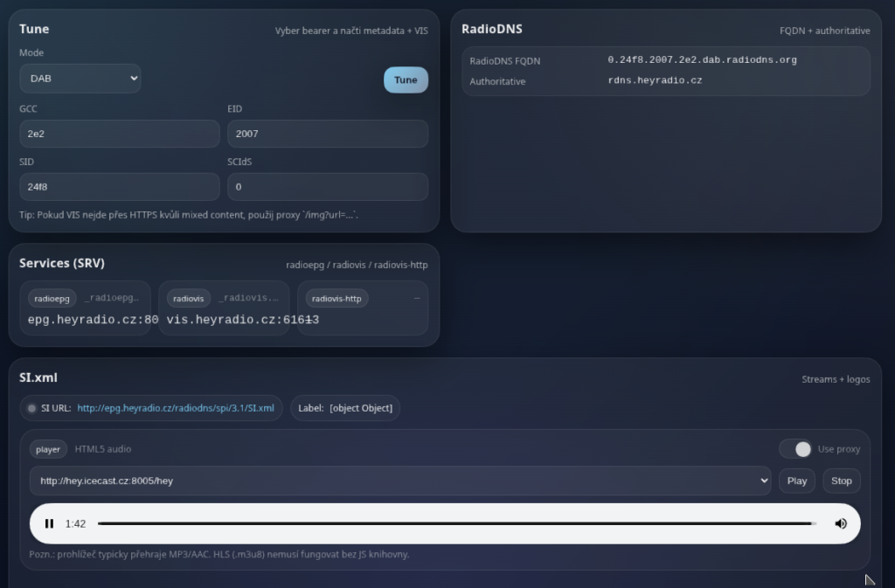Click the SI URL status dot
This screenshot has height=588, width=895.
(32, 408)
